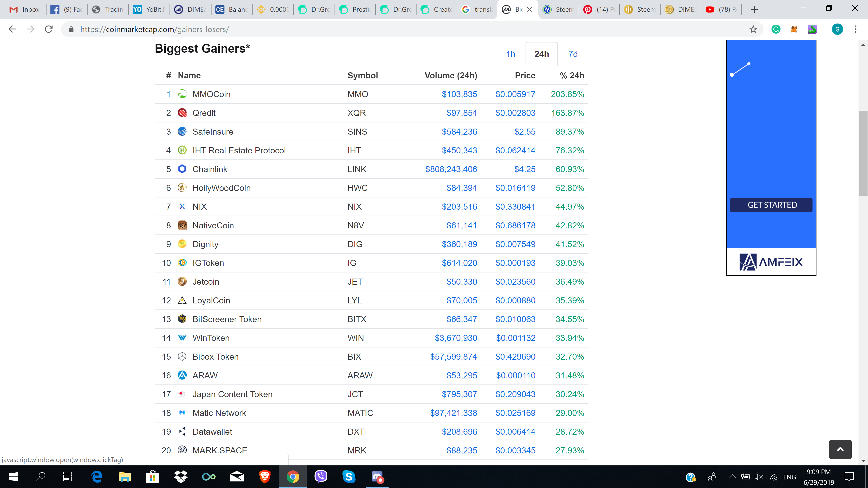Click the Chainlink hexagon icon
Image resolution: width=868 pixels, height=488 pixels.
pos(182,169)
